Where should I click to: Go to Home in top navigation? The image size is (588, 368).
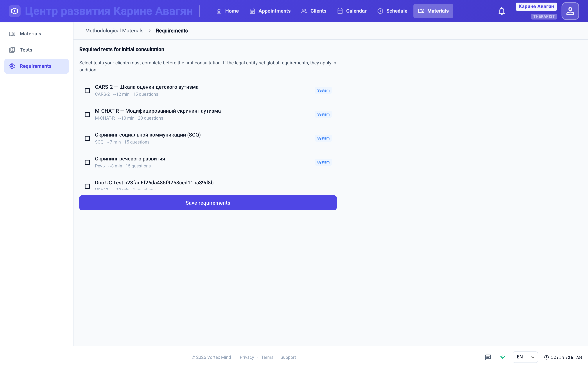[227, 11]
